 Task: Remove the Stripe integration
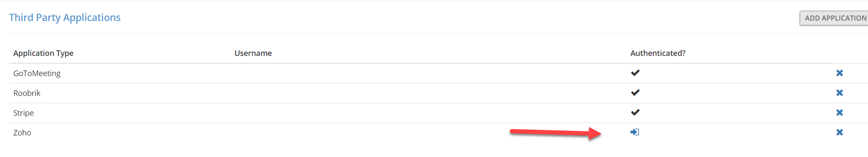click(840, 113)
